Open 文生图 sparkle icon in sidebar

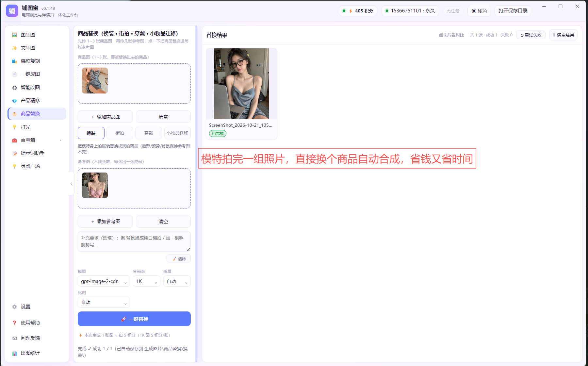(14, 48)
